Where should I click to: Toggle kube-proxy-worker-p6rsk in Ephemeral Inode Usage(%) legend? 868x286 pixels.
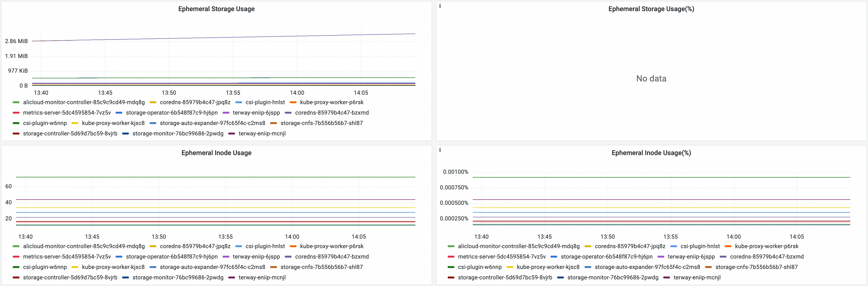tap(767, 246)
